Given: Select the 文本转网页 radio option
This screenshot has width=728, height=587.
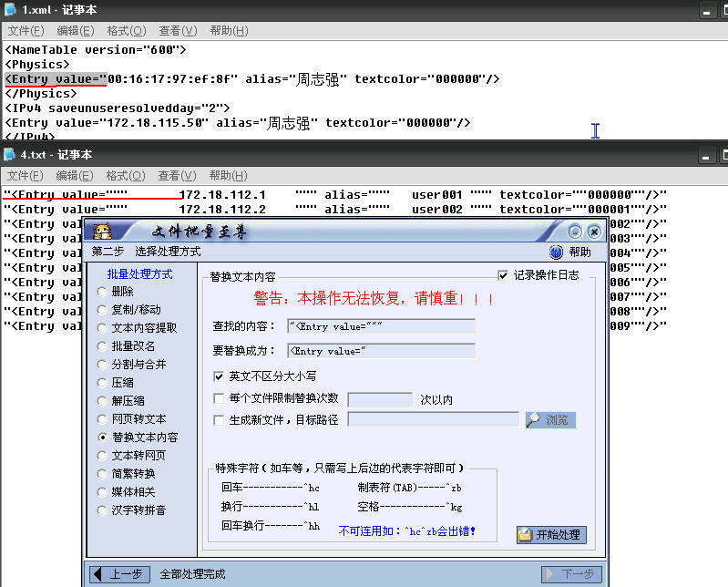Looking at the screenshot, I should pos(102,456).
